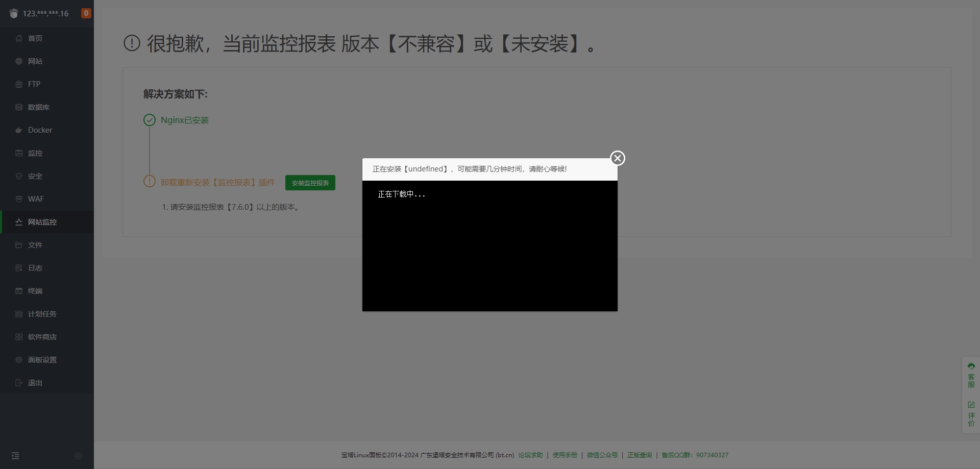The image size is (980, 469).
Task: Close the install progress dialog
Action: point(618,158)
